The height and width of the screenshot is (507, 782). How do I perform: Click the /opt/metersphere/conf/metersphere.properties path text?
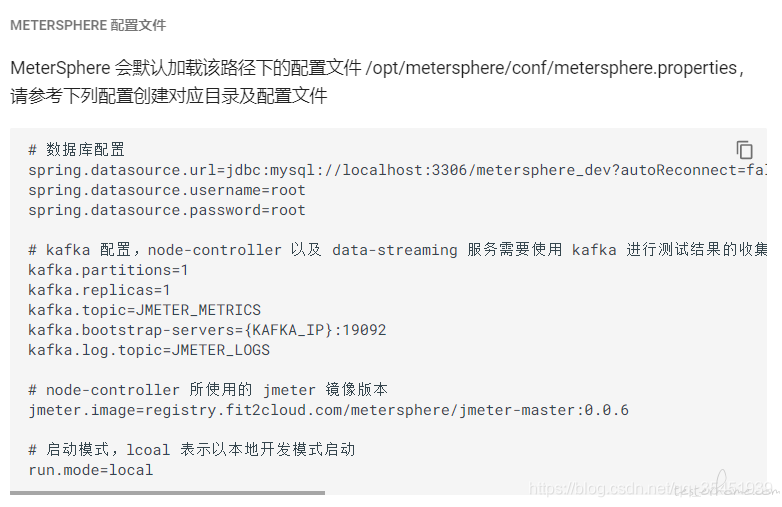[551, 68]
